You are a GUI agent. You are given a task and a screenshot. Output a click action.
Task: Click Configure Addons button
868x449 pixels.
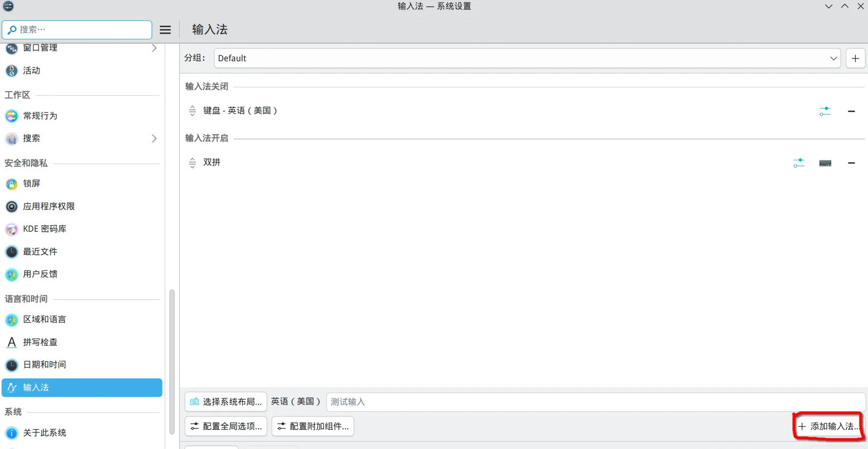[313, 426]
